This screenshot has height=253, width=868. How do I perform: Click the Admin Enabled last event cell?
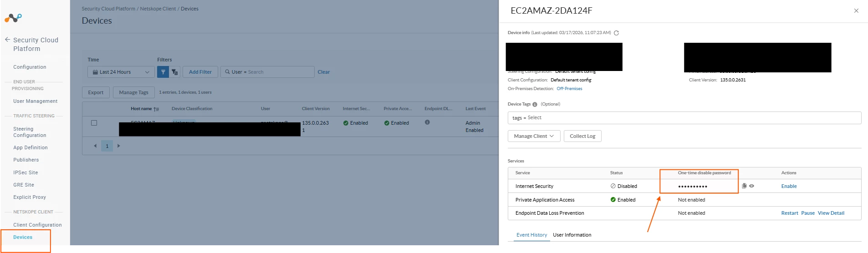point(475,126)
